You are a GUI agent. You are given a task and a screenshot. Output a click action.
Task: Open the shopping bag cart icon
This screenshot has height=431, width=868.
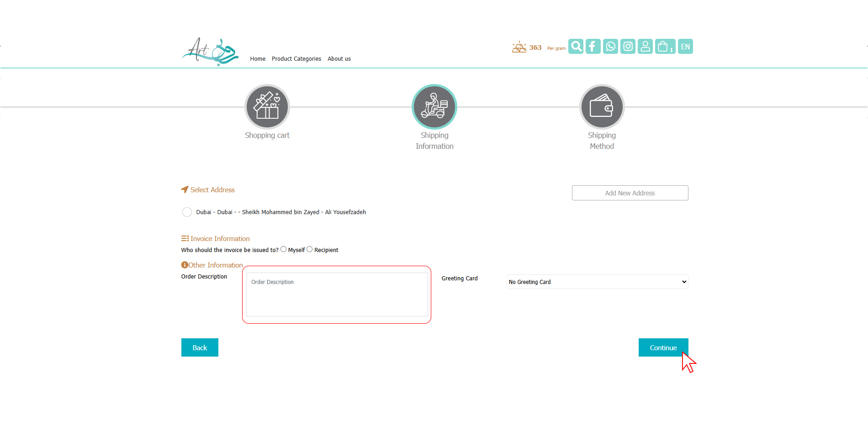click(664, 47)
